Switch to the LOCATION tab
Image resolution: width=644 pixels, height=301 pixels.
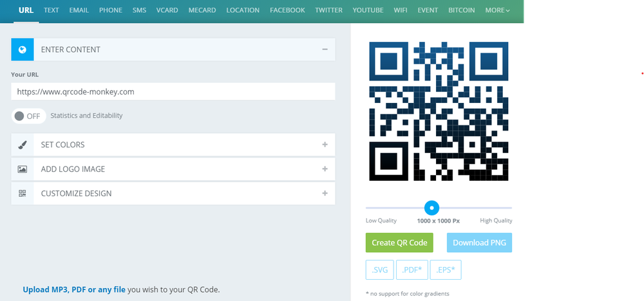[243, 10]
